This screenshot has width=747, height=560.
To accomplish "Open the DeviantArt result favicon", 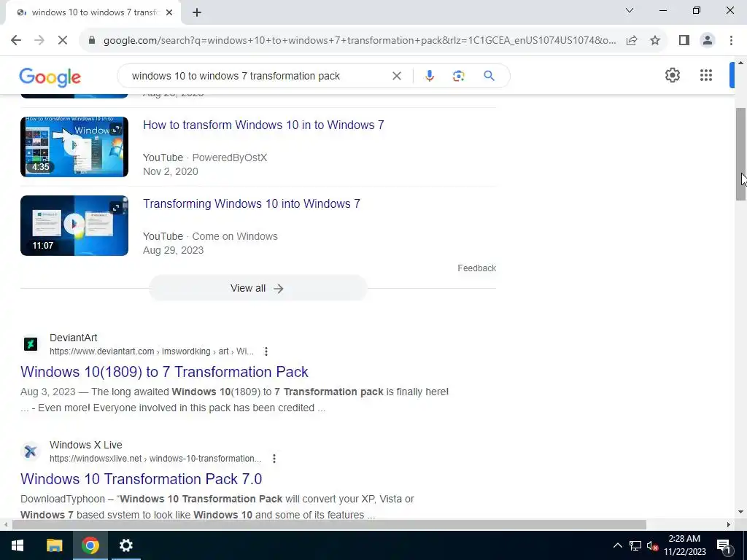I will [31, 344].
